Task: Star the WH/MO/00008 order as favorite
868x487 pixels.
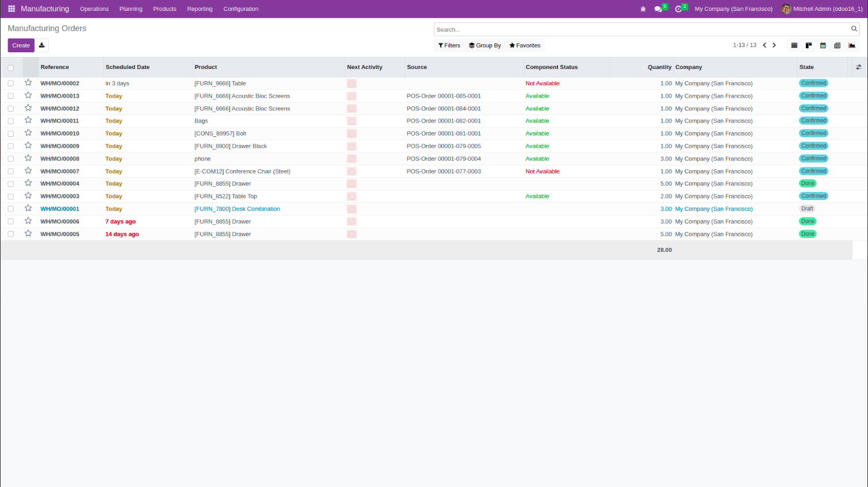Action: coord(28,158)
